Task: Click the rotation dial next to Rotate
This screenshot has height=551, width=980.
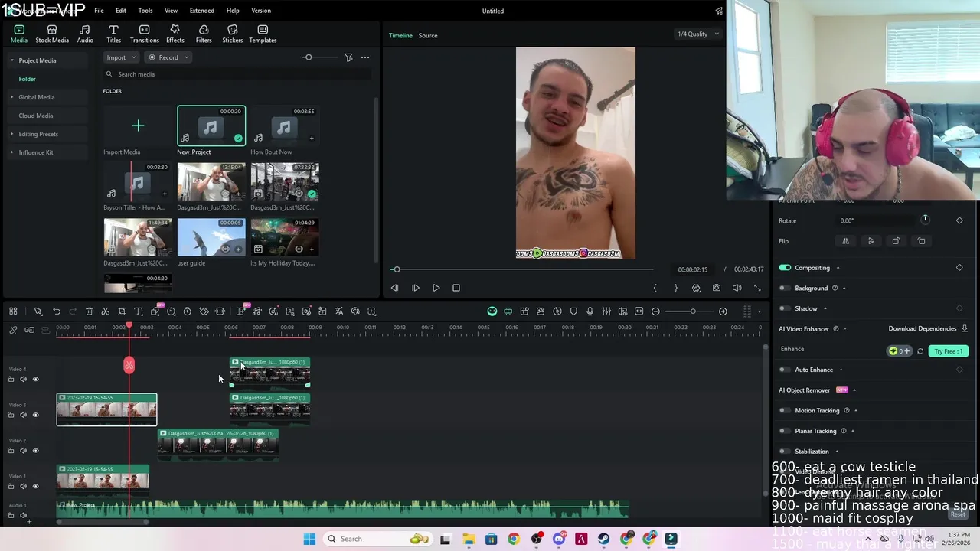Action: tap(925, 220)
